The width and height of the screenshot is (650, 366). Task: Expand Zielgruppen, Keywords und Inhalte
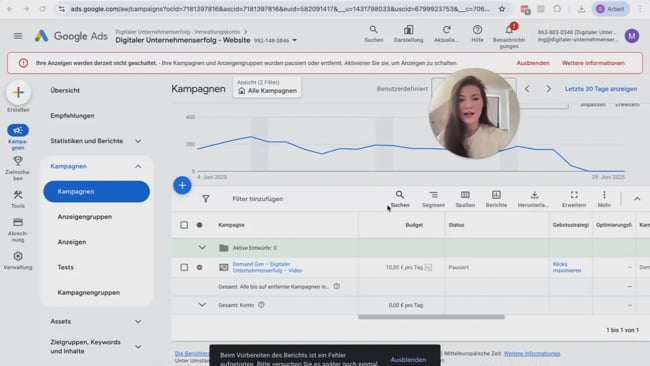138,347
